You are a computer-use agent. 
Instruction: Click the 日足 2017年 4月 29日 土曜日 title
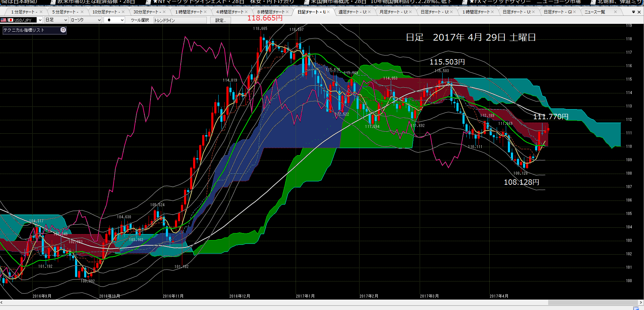click(471, 37)
